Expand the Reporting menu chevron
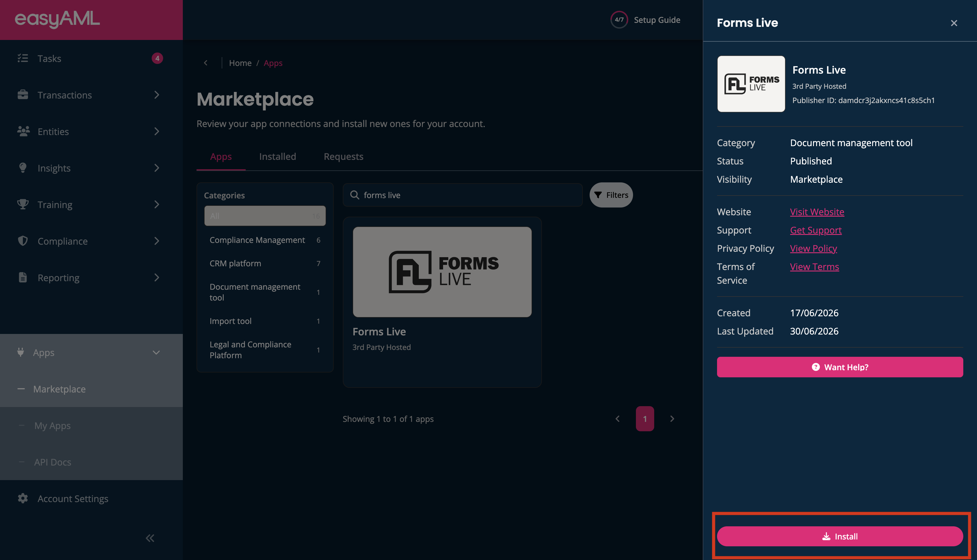Screen dimensions: 977x560 tap(156, 277)
